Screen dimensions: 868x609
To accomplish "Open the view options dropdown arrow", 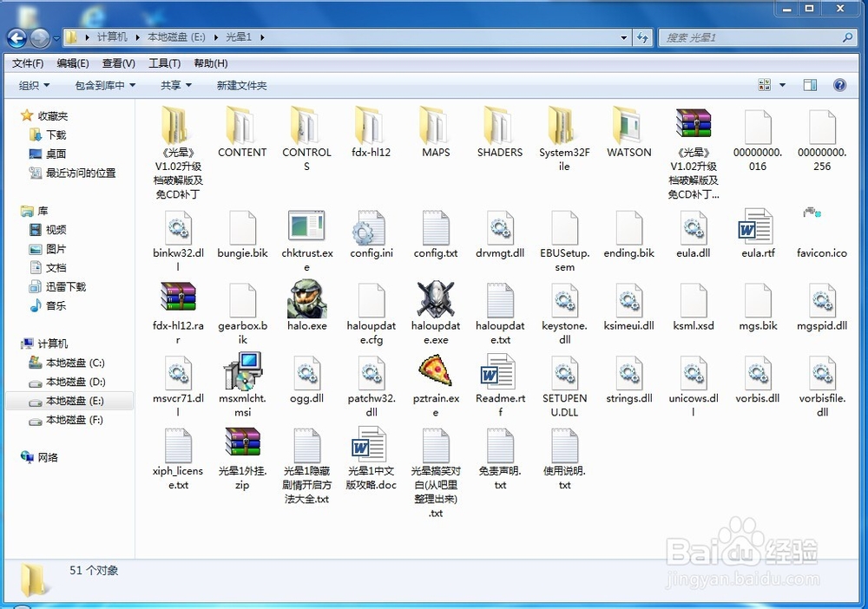I will coord(782,85).
